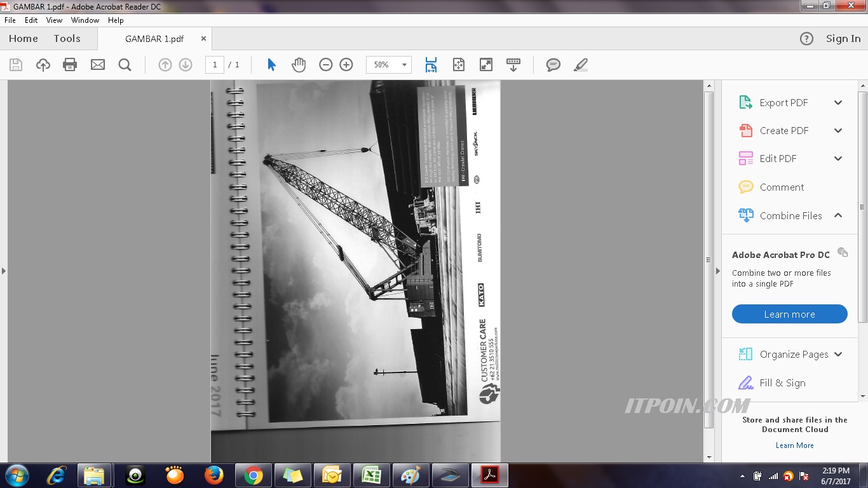The width and height of the screenshot is (868, 488).
Task: Open the Window menu
Action: tap(85, 20)
